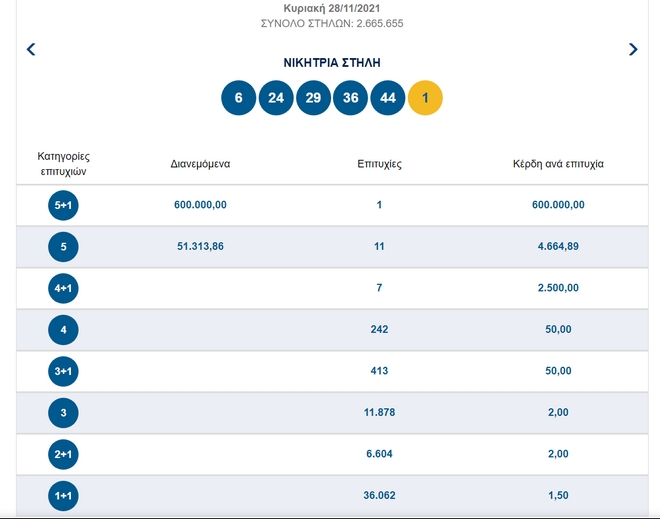Click the Διανεμόμενα column header

[200, 164]
